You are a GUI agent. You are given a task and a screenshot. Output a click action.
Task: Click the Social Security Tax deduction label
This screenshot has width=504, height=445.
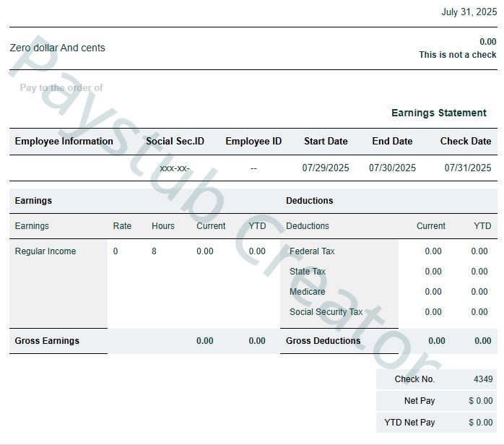(x=326, y=312)
